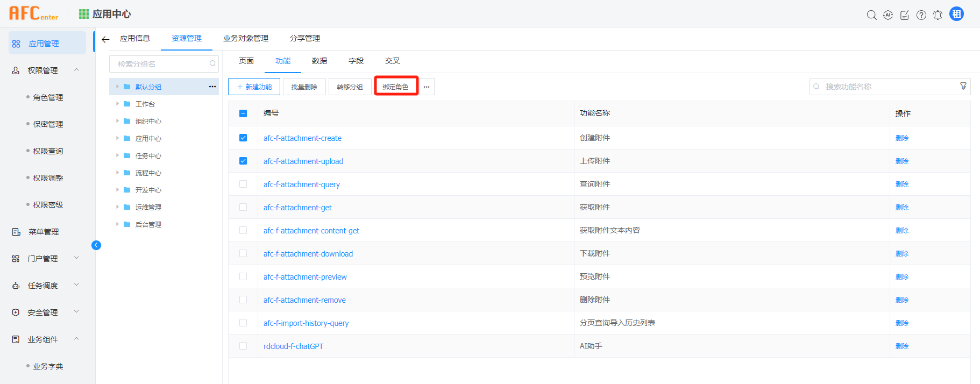Expand the 工作台 group in the tree
Viewport: 980px width, 384px height.
coord(117,104)
